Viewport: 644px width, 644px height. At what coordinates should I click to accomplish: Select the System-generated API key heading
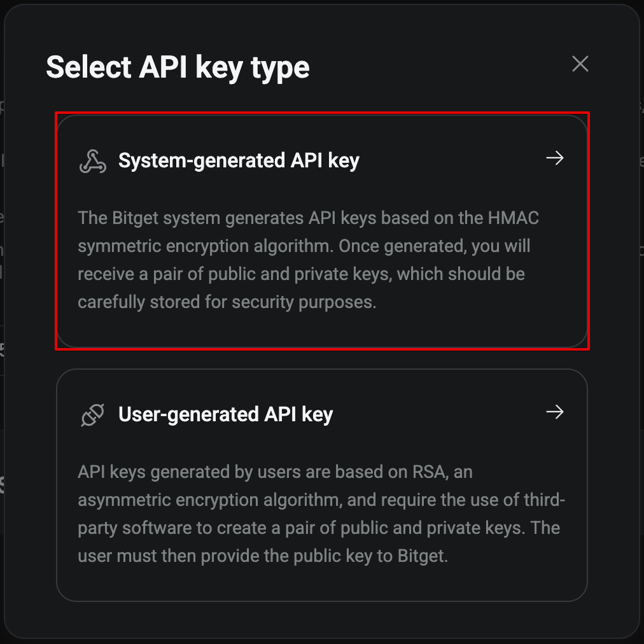tap(239, 160)
